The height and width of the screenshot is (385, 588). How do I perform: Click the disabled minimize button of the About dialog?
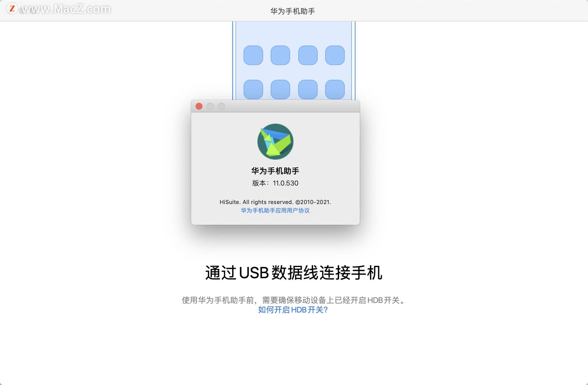pos(210,106)
